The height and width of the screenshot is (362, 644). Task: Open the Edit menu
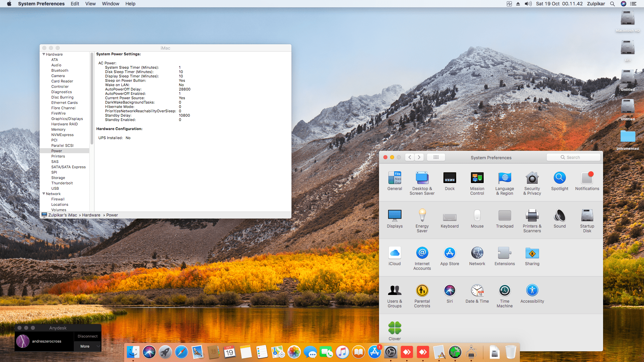tap(74, 4)
